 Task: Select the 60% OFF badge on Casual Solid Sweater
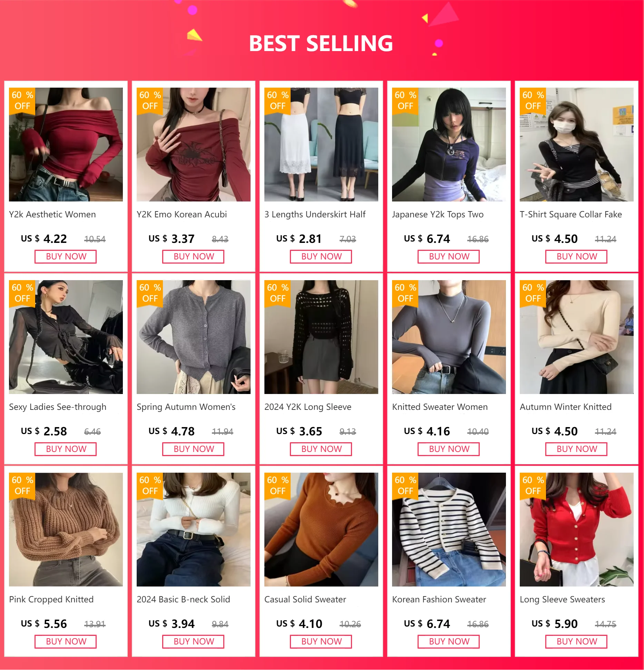click(277, 485)
